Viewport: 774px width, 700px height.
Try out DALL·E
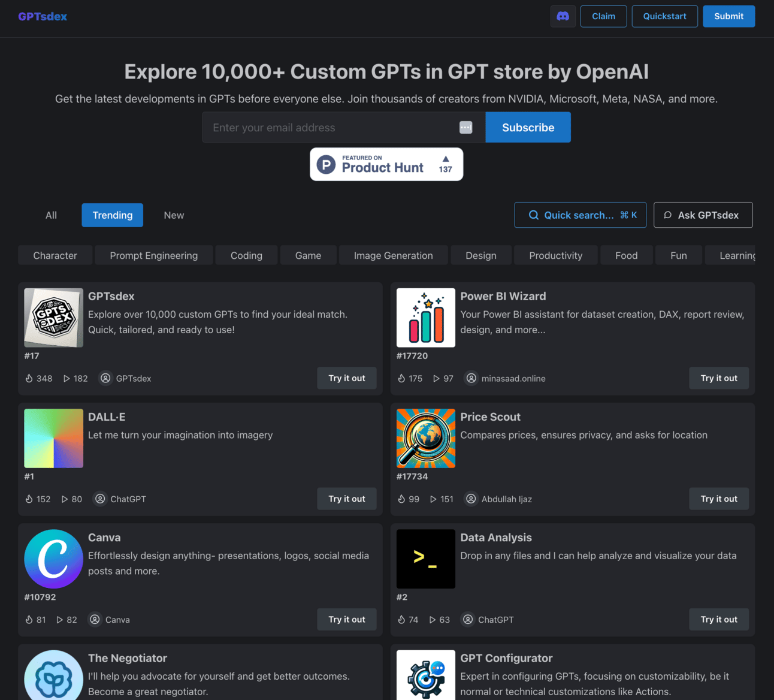pyautogui.click(x=347, y=499)
